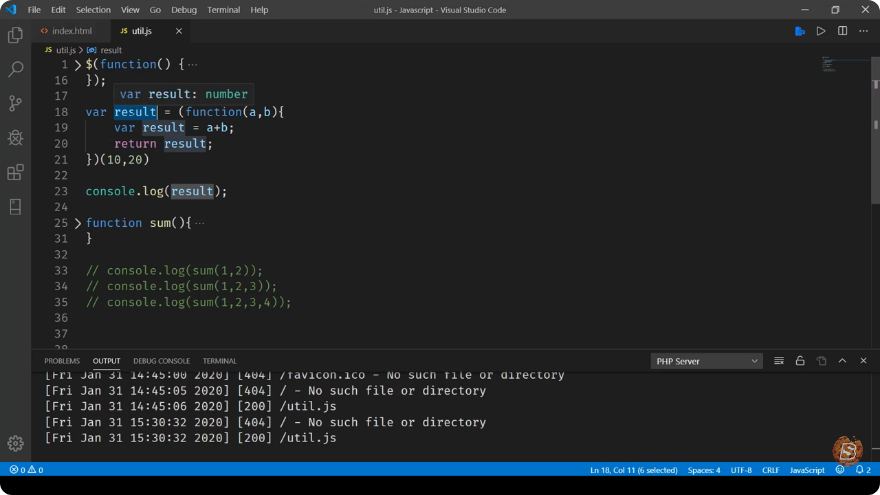Open the Explorer view in activity bar

point(15,35)
